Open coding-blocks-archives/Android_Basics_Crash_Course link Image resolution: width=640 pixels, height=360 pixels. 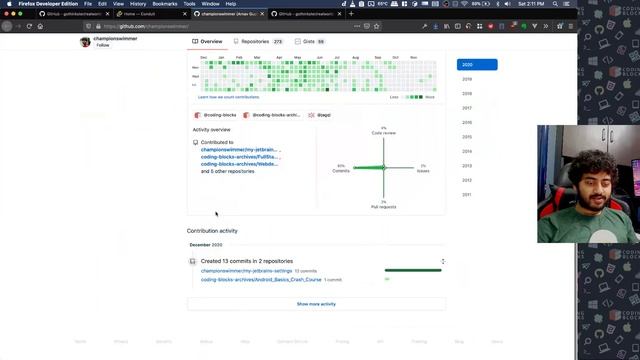coord(261,280)
